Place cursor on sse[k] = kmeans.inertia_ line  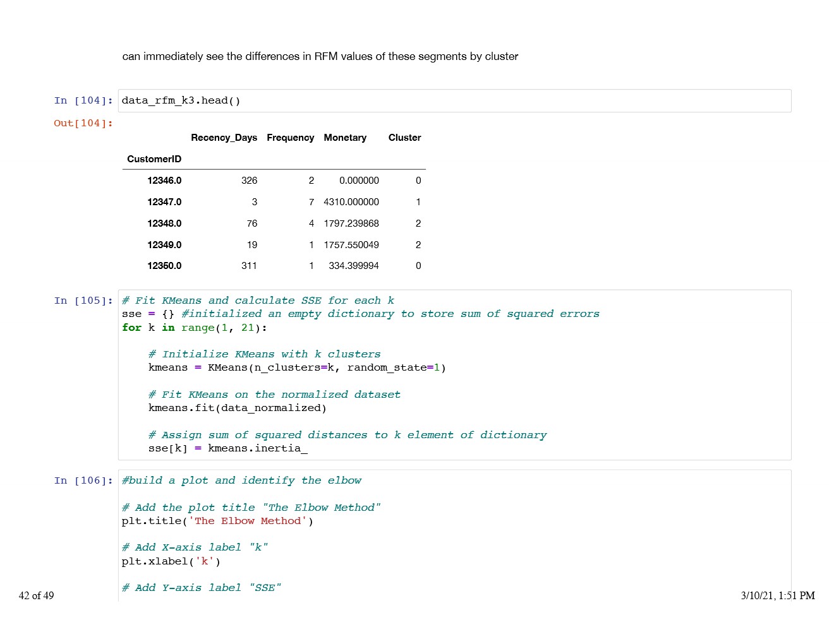(227, 448)
